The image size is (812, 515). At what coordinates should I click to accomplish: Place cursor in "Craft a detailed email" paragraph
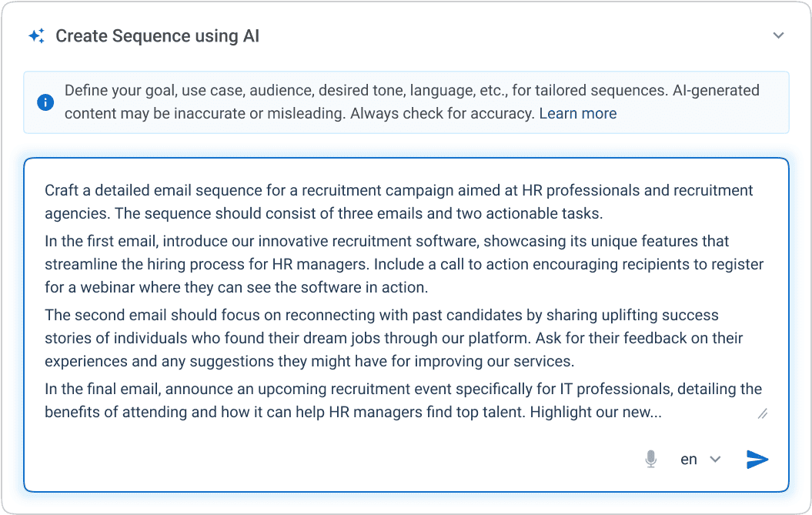pos(308,201)
